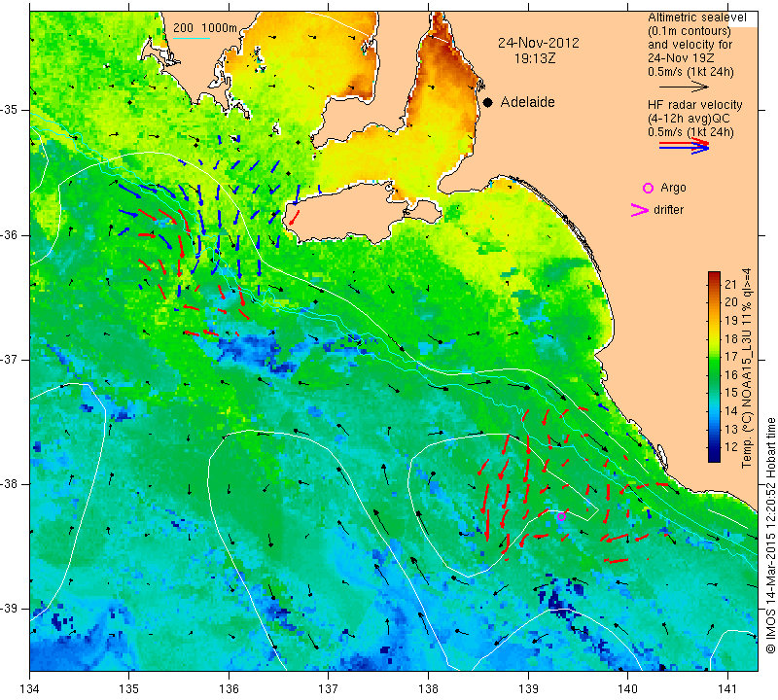Click latitude label -39 on left axis
This screenshot has width=778, height=700.
(x=10, y=609)
